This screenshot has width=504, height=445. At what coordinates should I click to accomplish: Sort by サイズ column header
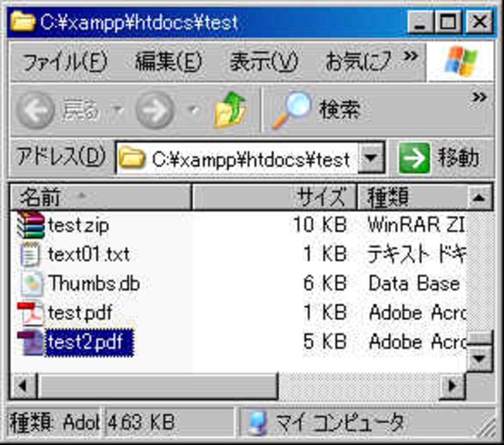(274, 197)
